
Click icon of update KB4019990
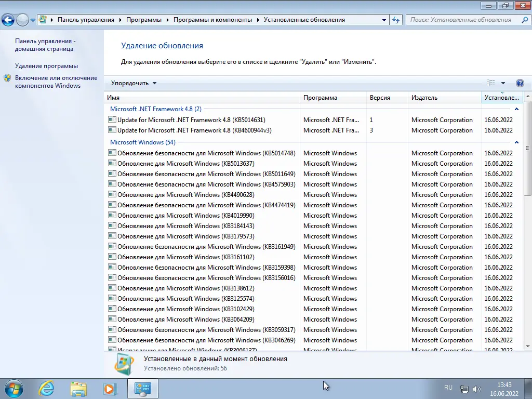click(x=112, y=215)
